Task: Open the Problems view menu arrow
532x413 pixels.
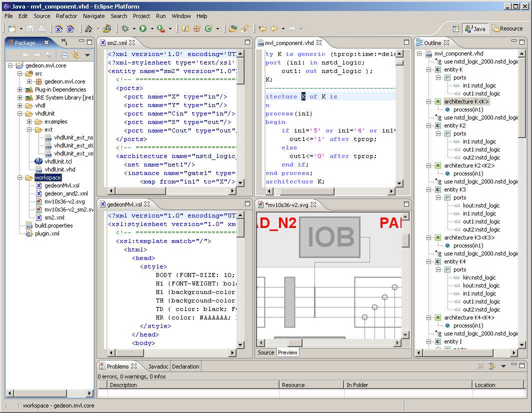Action: point(503,366)
